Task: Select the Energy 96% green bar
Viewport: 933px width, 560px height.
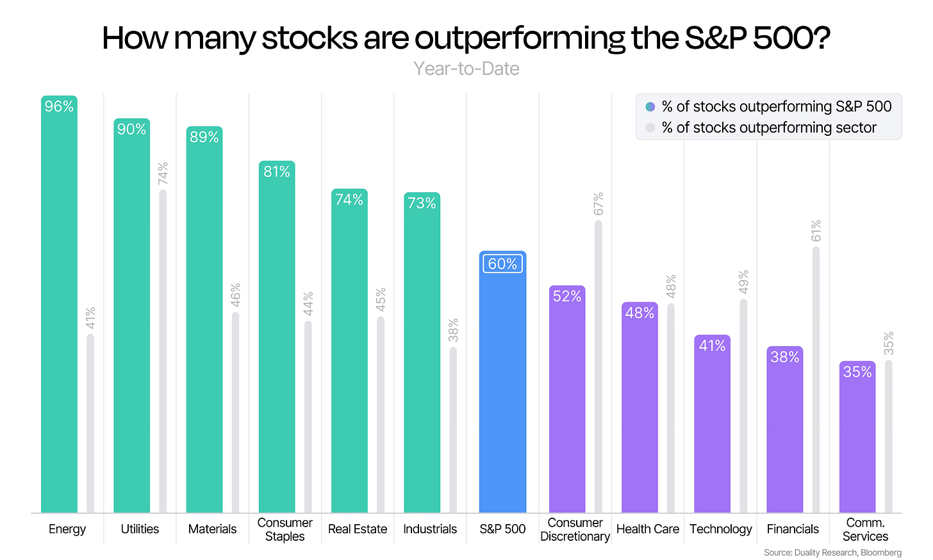Action: (x=59, y=304)
